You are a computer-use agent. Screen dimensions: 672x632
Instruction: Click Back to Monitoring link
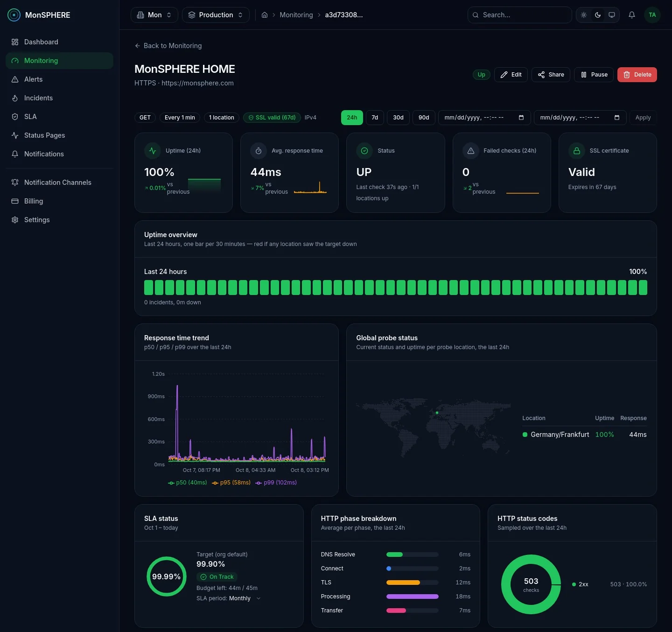[x=168, y=46]
